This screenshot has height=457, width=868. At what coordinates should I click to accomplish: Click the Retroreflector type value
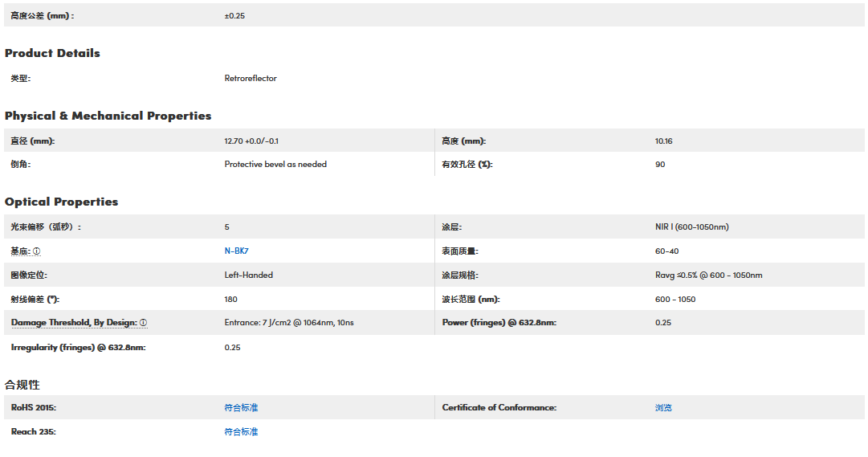(x=251, y=79)
